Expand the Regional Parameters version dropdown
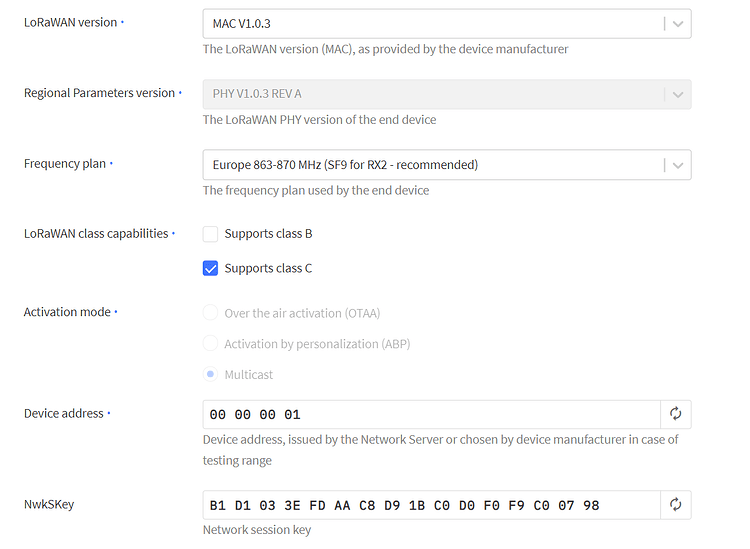 coord(447,94)
